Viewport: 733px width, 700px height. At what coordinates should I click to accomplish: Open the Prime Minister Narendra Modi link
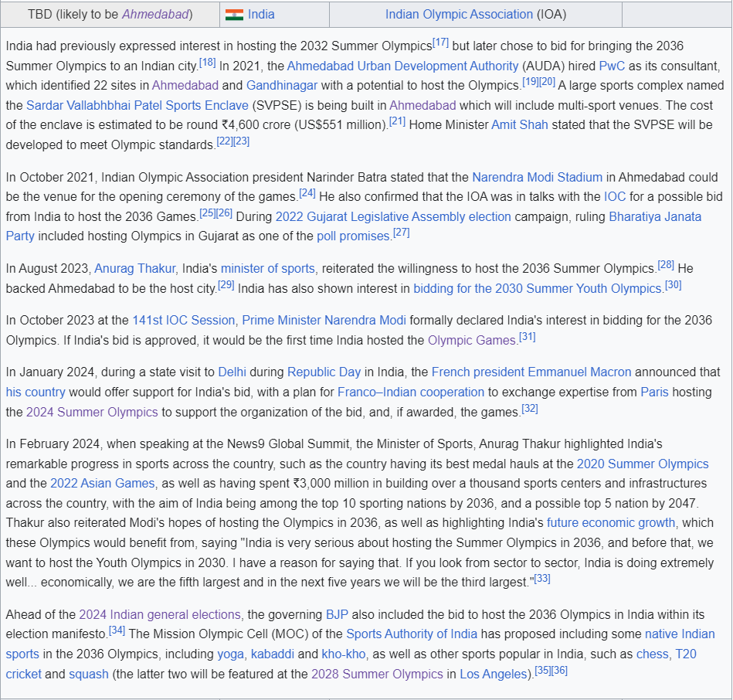pos(324,321)
